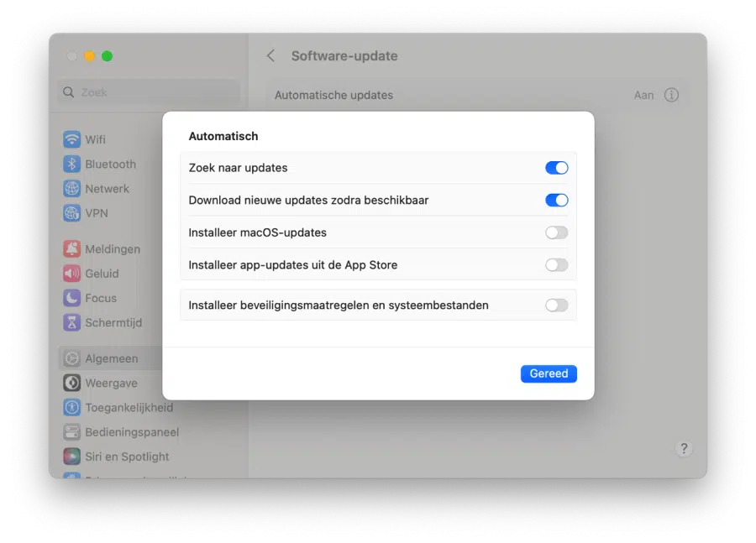756x543 pixels.
Task: Click the Software-update title
Action: (344, 56)
